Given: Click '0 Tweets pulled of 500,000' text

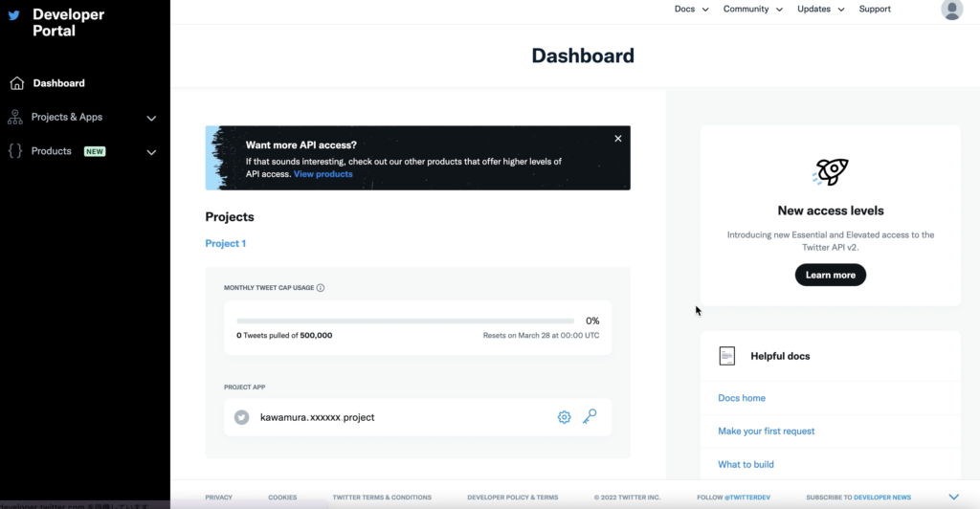Looking at the screenshot, I should tap(284, 336).
